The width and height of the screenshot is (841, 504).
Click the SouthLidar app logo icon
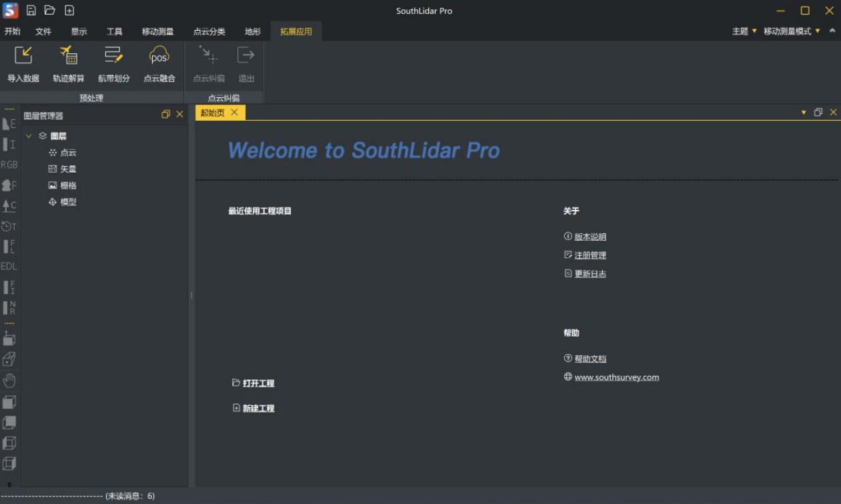pos(10,10)
